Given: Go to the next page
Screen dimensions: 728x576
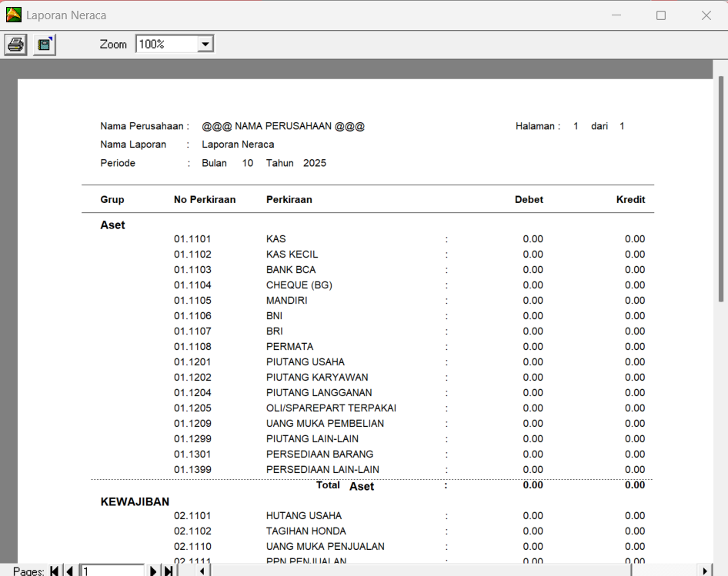Looking at the screenshot, I should (x=153, y=571).
